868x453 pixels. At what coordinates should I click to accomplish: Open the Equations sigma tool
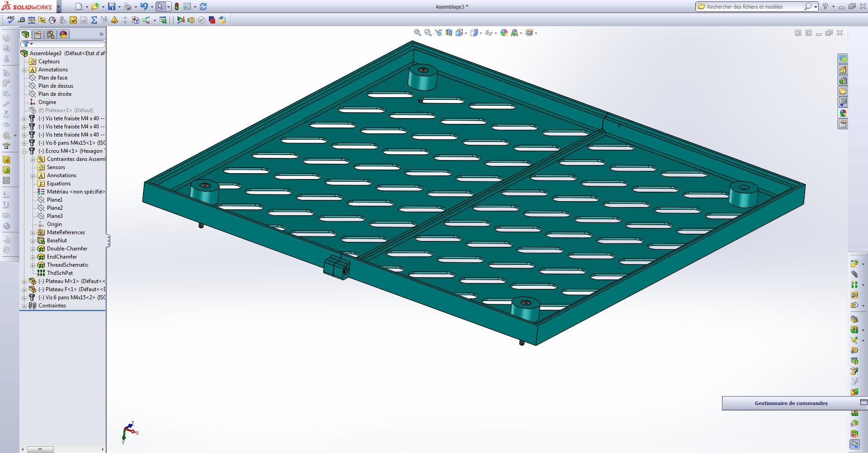pos(94,20)
